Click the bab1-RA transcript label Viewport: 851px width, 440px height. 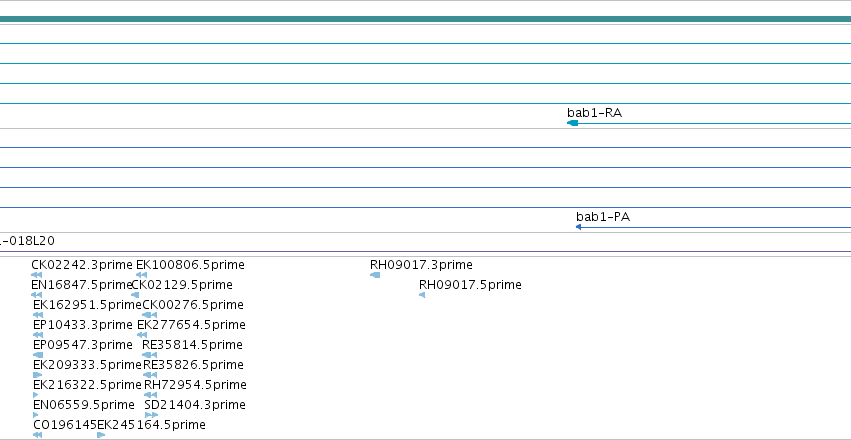pyautogui.click(x=594, y=113)
